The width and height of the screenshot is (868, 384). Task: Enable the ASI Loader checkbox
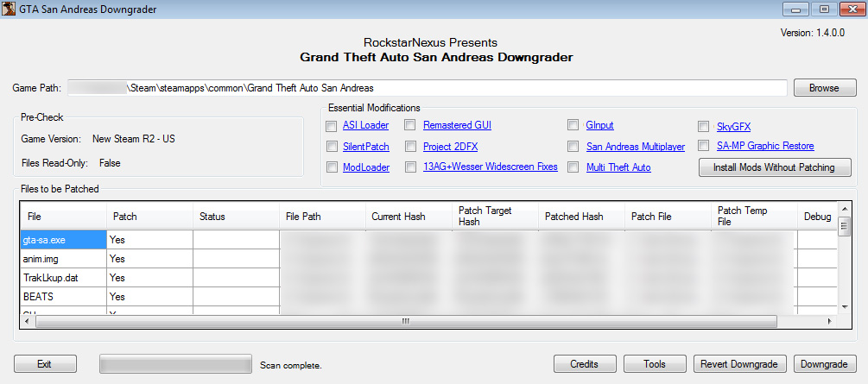(332, 126)
